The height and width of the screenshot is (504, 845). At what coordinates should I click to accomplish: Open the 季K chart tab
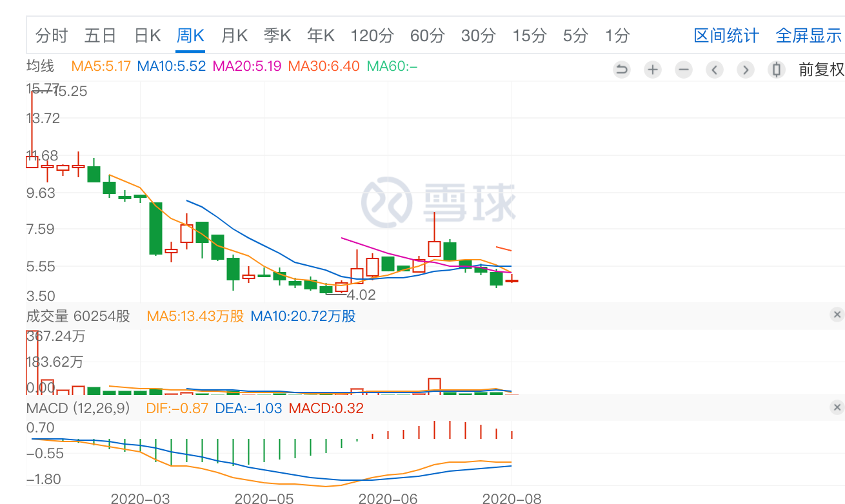277,35
